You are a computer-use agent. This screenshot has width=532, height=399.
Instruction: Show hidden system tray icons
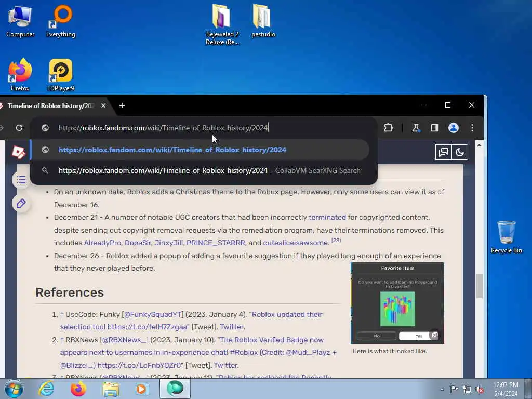(442, 389)
